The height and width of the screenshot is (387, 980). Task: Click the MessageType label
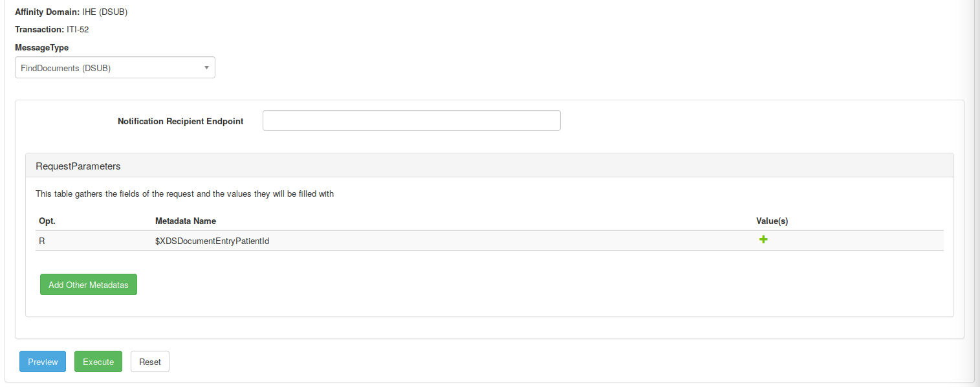pos(41,47)
